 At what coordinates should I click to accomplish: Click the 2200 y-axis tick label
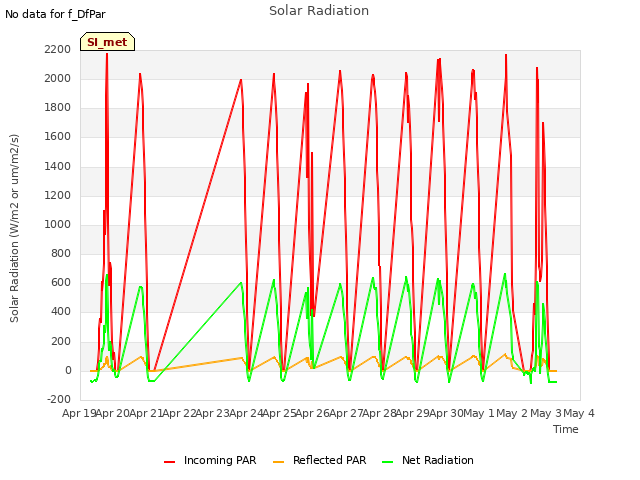point(58,49)
